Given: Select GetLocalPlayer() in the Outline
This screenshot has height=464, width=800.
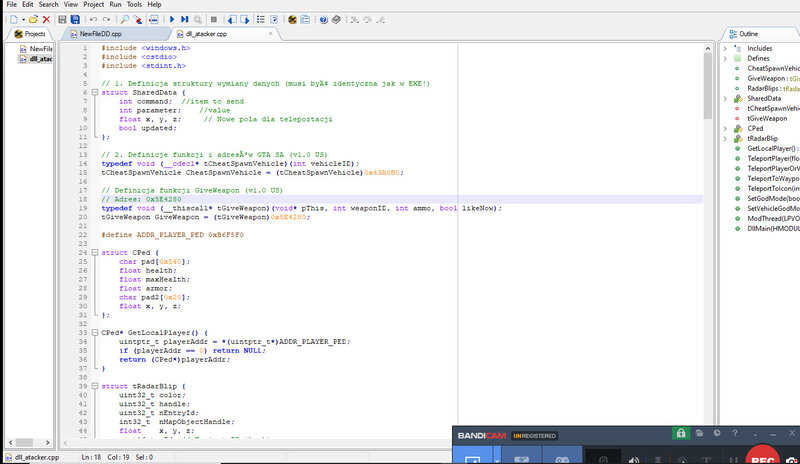Looking at the screenshot, I should coord(771,149).
